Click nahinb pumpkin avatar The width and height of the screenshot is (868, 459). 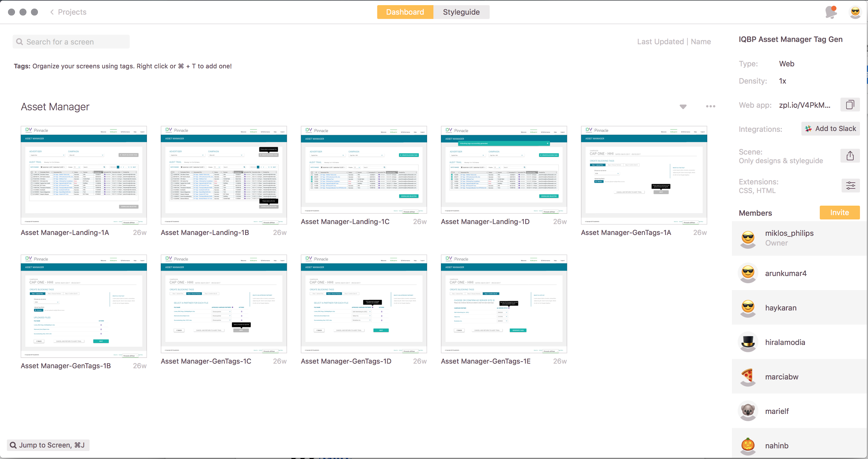[748, 445]
